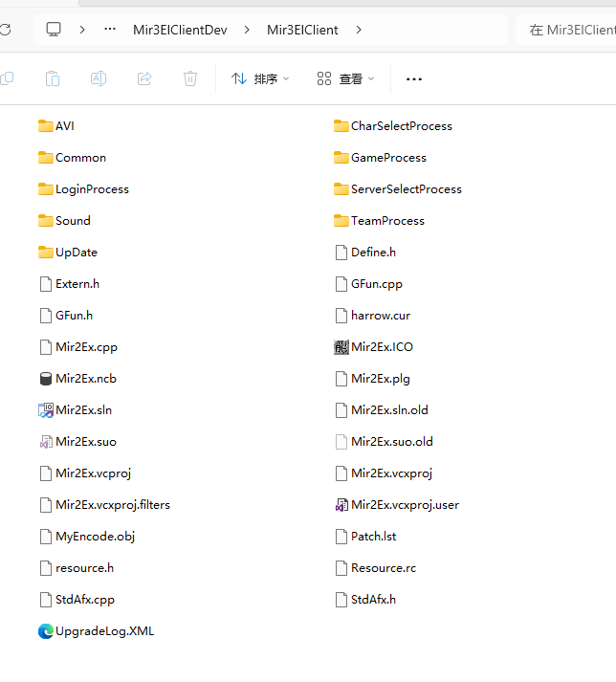Open the 排序 sort dropdown
The height and width of the screenshot is (682, 616).
click(x=260, y=78)
